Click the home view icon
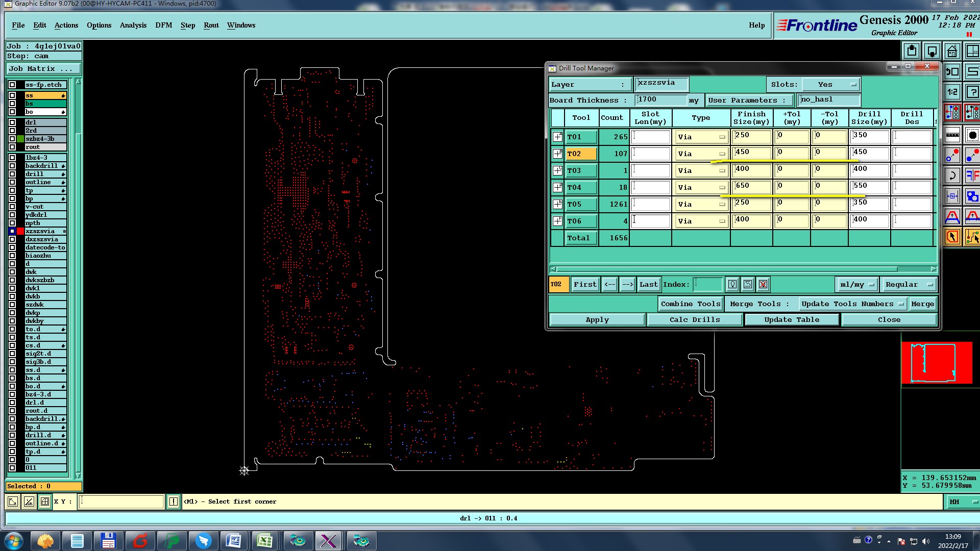Image resolution: width=980 pixels, height=551 pixels. click(x=952, y=52)
